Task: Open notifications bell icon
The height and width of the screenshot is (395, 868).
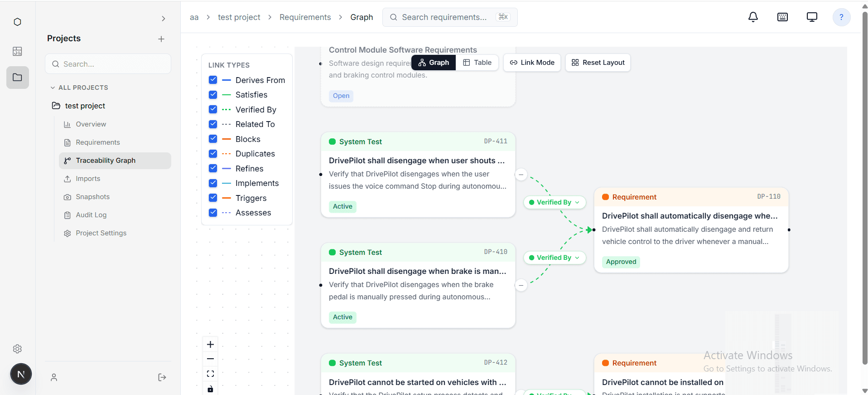Action: 753,17
